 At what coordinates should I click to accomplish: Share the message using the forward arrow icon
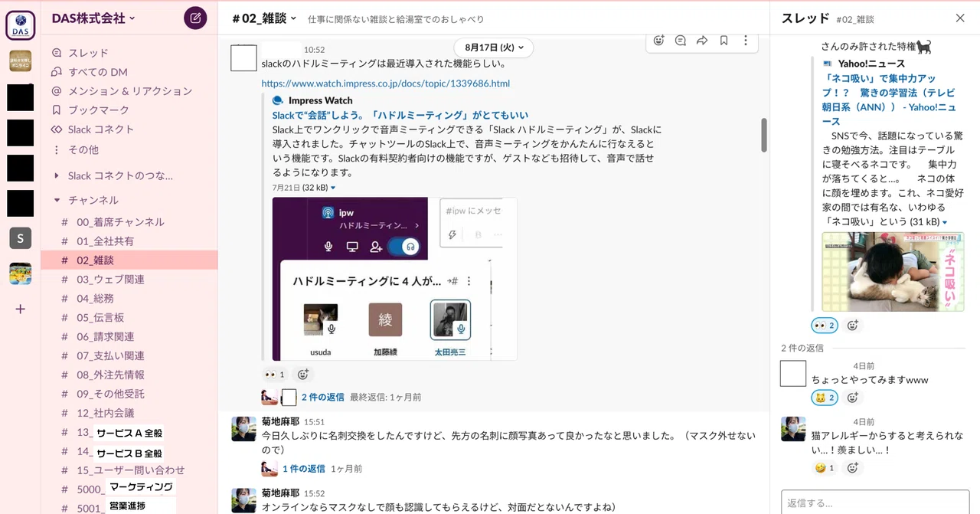click(x=702, y=41)
